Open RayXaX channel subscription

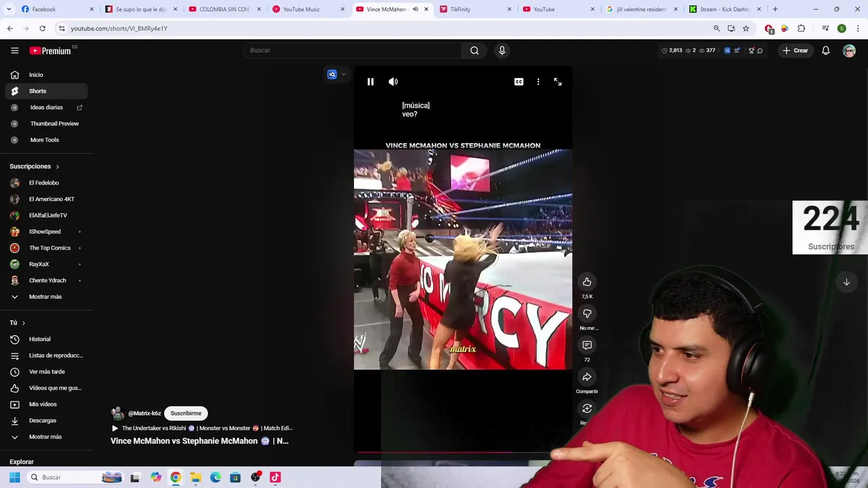point(46,264)
